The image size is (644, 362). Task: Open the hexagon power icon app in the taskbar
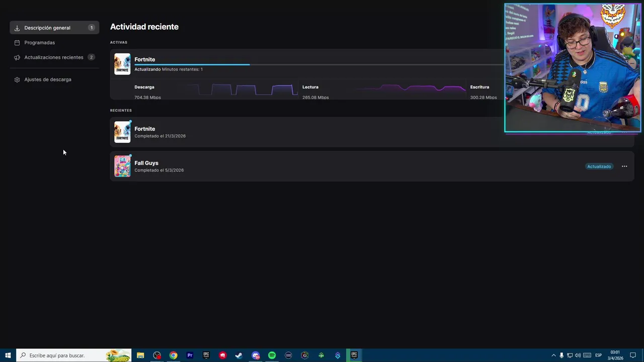[x=305, y=355]
